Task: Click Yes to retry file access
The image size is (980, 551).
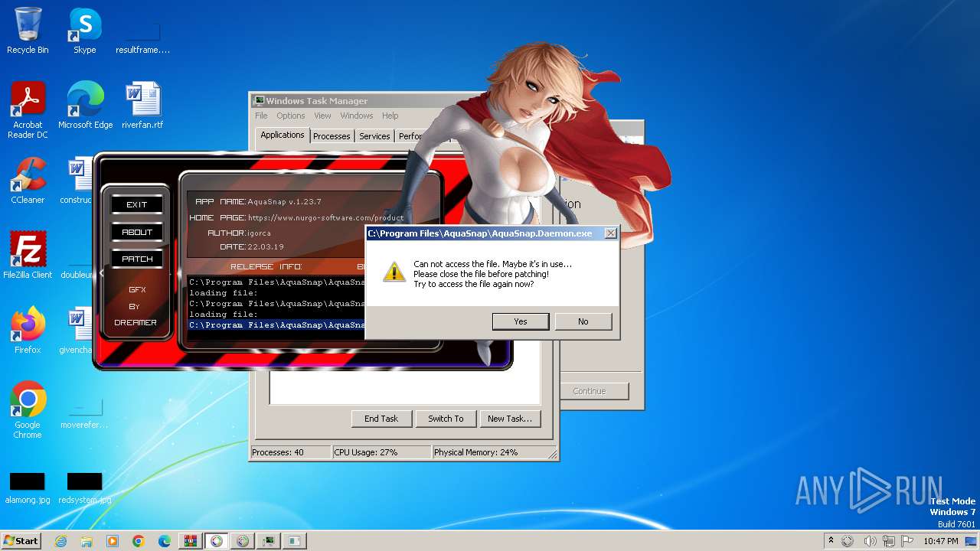Action: click(521, 321)
